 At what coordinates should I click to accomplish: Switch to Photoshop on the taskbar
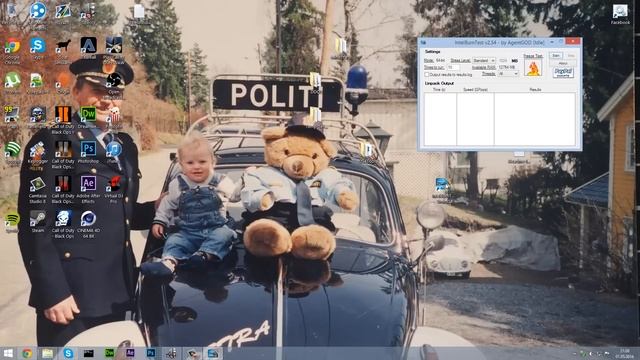coord(151,353)
